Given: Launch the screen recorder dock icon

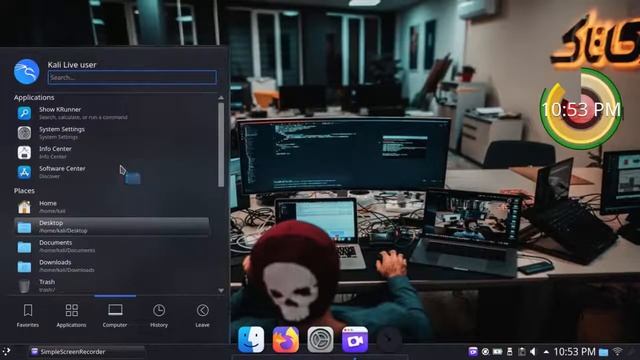Looking at the screenshot, I should coord(355,339).
